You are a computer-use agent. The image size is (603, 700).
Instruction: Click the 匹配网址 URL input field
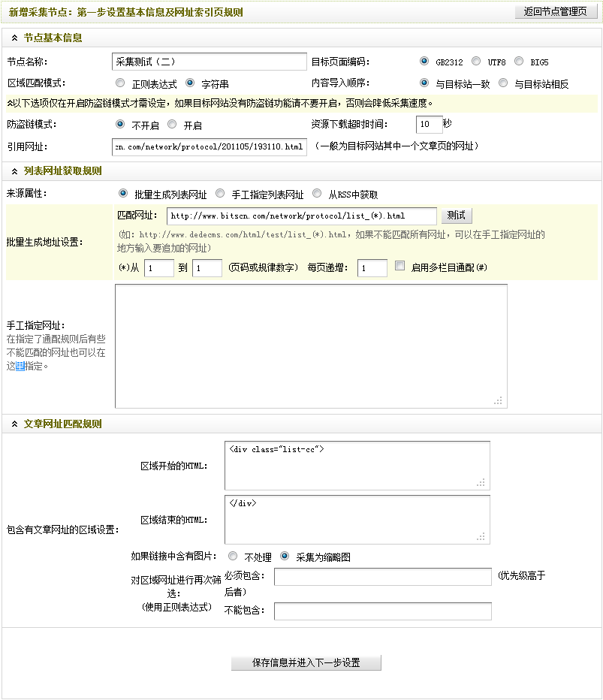point(301,216)
